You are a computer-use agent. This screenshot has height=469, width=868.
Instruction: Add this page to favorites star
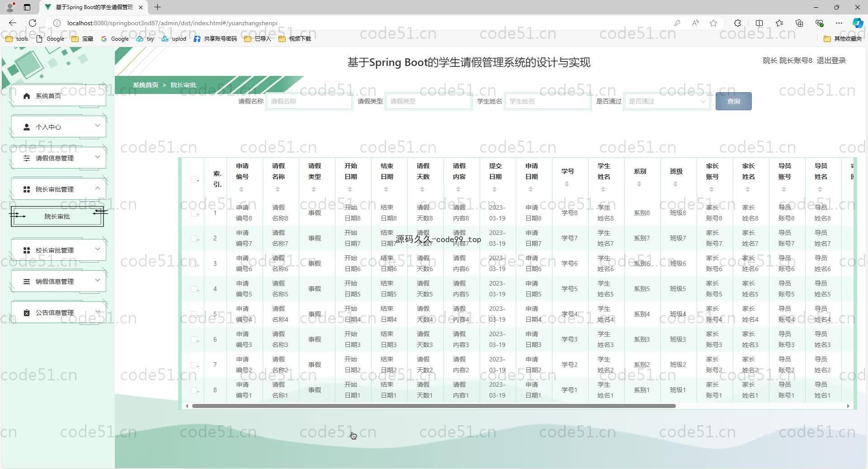tap(713, 23)
